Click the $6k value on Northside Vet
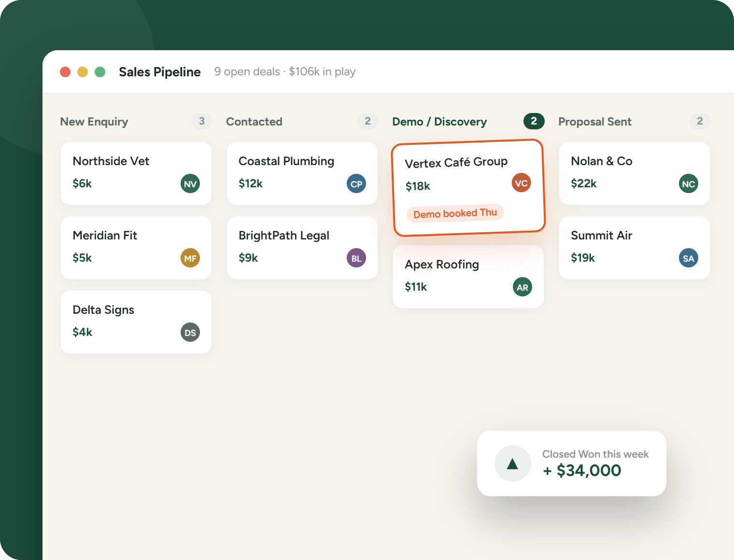The image size is (734, 560). [82, 183]
